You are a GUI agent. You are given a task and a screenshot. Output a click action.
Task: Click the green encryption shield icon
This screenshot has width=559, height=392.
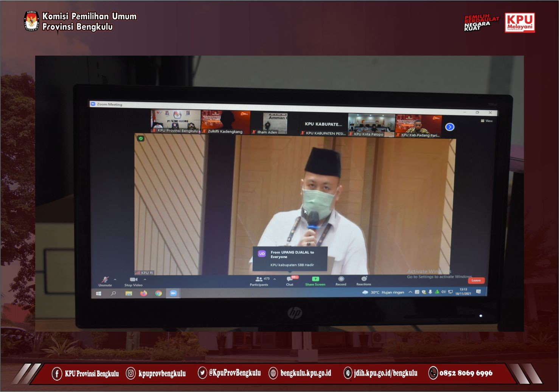coord(141,138)
